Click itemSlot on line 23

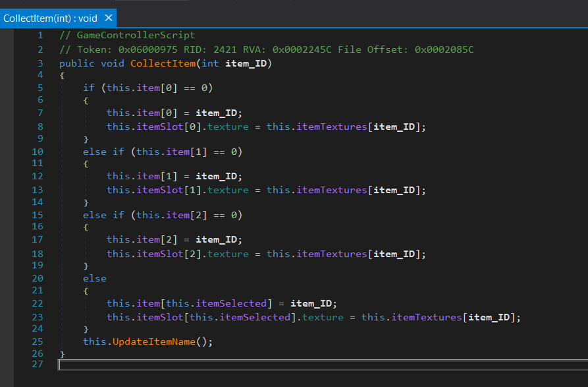pyautogui.click(x=160, y=318)
